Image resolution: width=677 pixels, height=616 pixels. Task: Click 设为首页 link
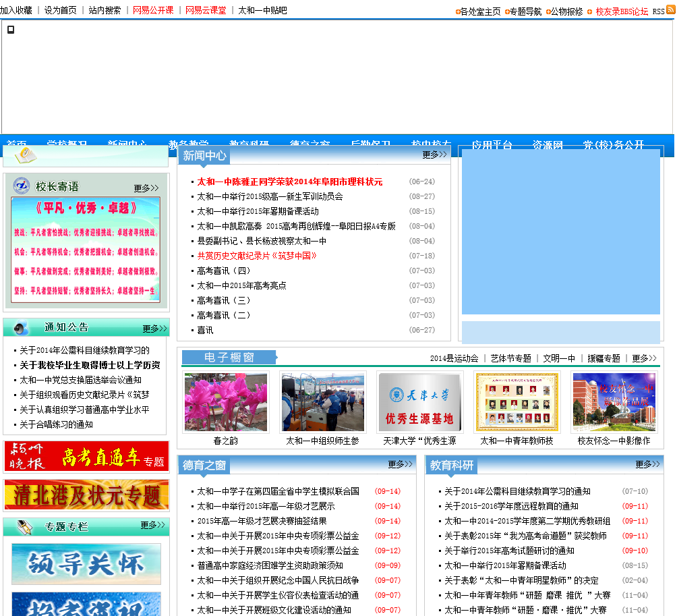(x=61, y=10)
